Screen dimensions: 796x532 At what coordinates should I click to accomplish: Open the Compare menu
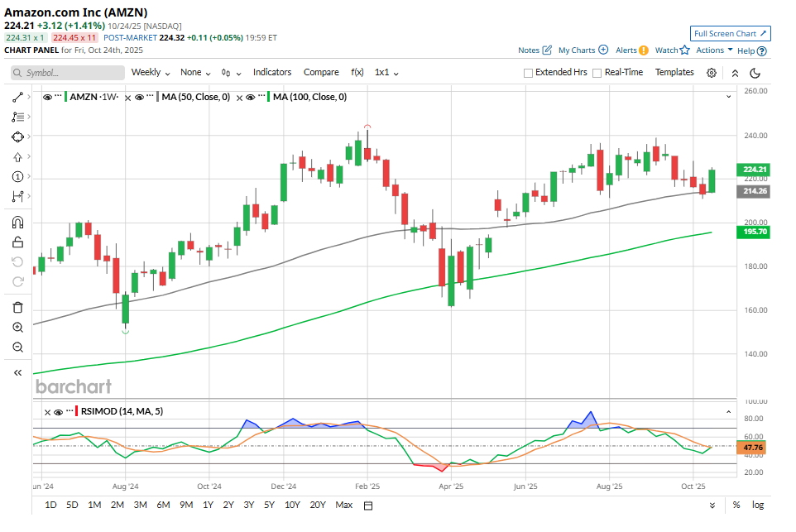coord(321,72)
